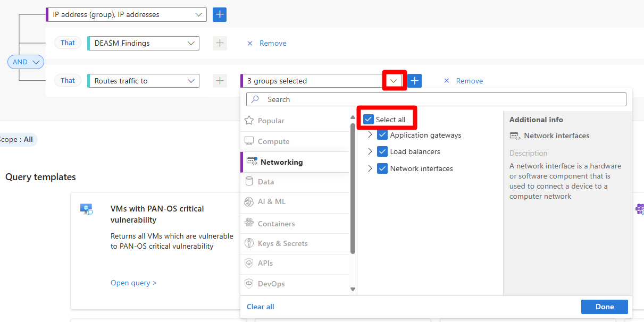
Task: Select the DevOps category tab
Action: tap(295, 284)
